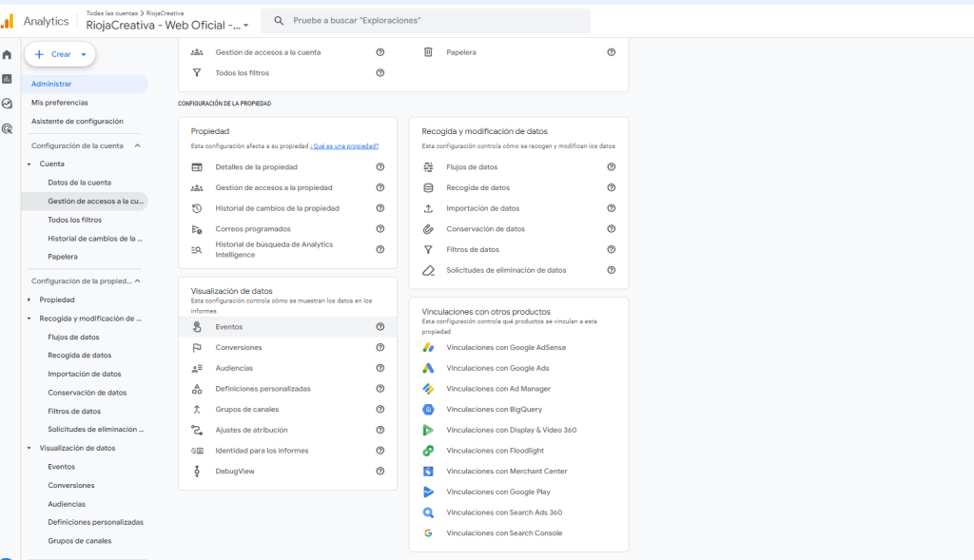Collapse Recogida y modificación de sidebar node
This screenshot has width=974, height=560.
coord(29,319)
